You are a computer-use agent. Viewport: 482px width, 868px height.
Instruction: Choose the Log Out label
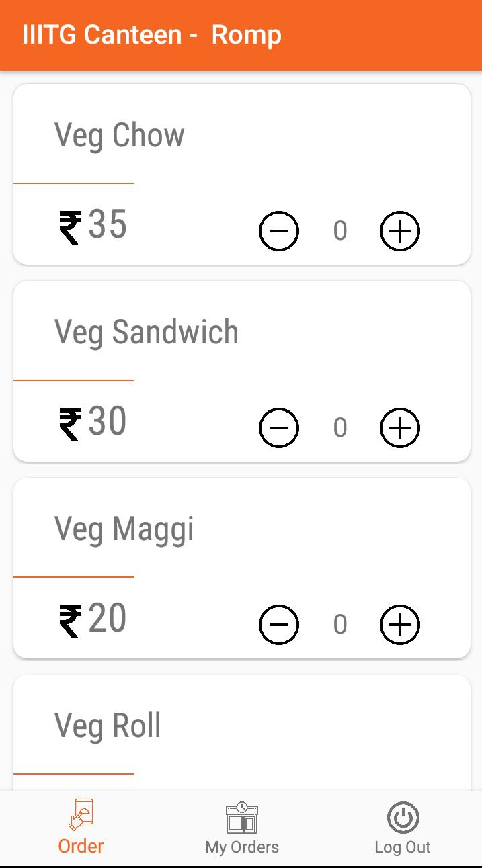pos(403,847)
